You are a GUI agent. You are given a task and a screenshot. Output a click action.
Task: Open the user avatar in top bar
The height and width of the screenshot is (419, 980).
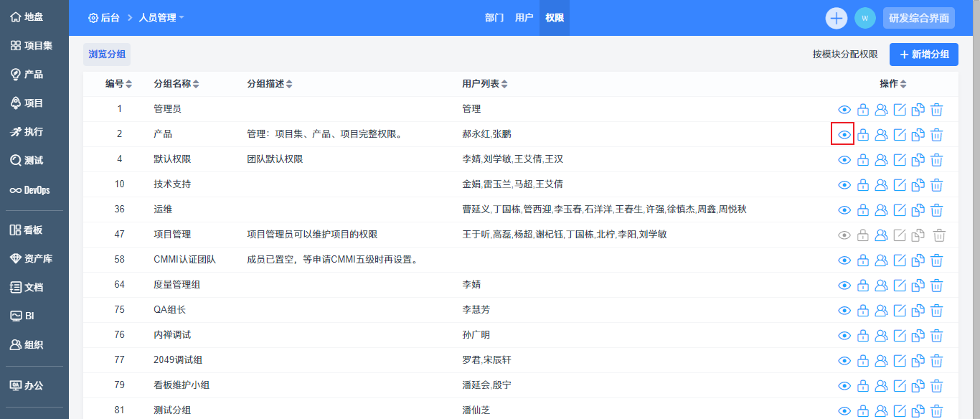point(865,18)
